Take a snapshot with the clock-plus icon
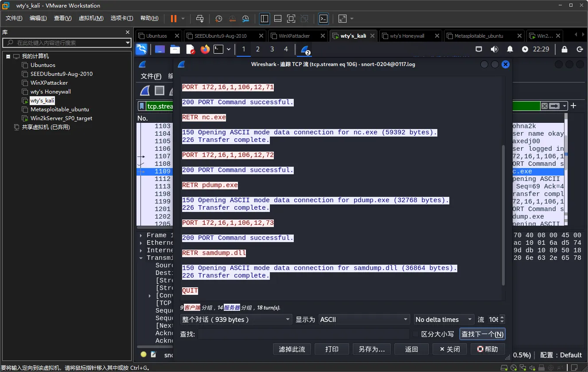The width and height of the screenshot is (588, 372). pyautogui.click(x=219, y=19)
